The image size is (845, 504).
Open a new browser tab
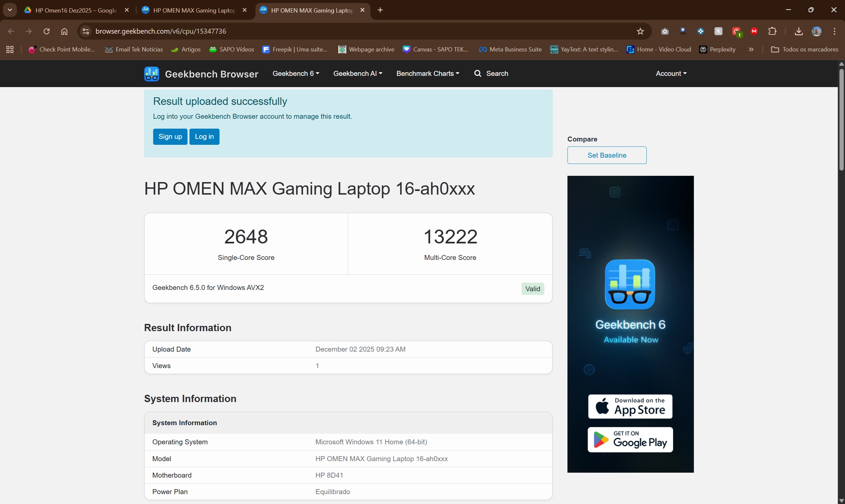[380, 10]
